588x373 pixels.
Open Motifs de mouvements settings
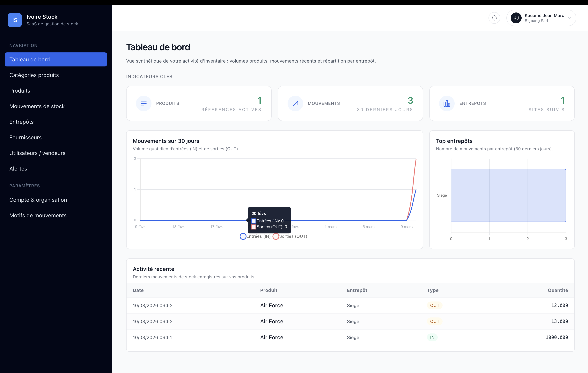[38, 215]
